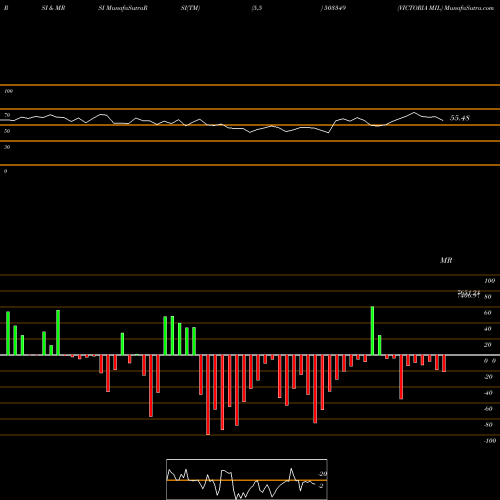
Task: Click the -60 label on MR axis
Action: pos(488,409)
